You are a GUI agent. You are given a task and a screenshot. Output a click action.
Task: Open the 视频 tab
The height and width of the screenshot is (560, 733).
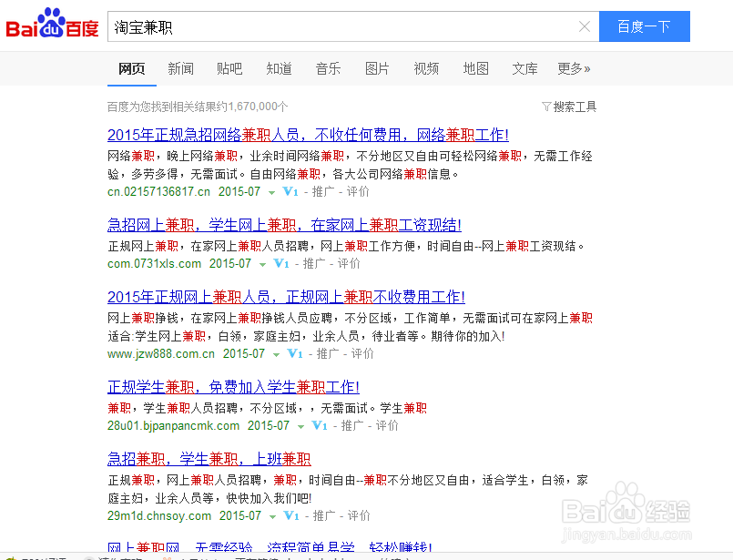click(x=426, y=68)
